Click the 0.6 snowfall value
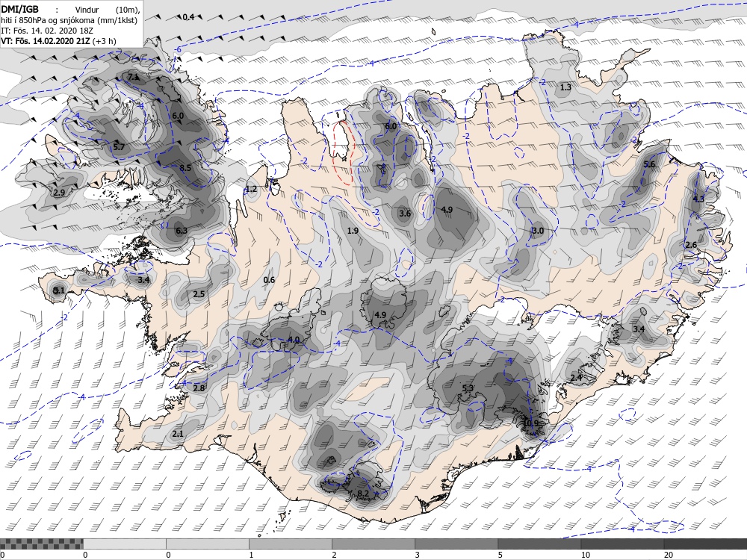This screenshot has height=560, width=747. (x=269, y=279)
